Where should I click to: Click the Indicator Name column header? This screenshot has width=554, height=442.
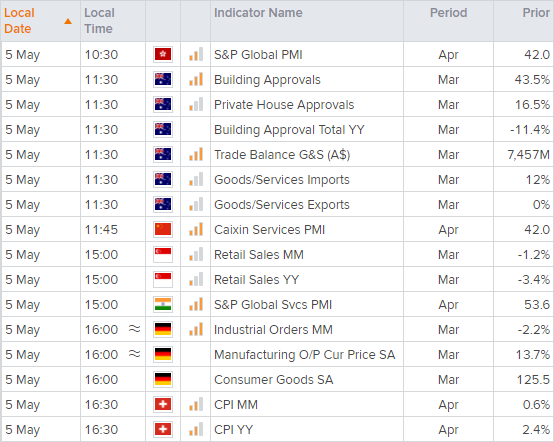[258, 13]
